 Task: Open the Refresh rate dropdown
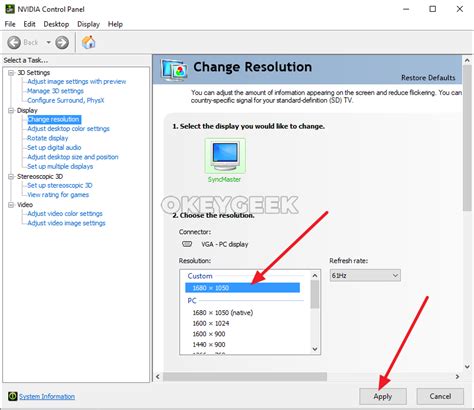click(x=365, y=276)
